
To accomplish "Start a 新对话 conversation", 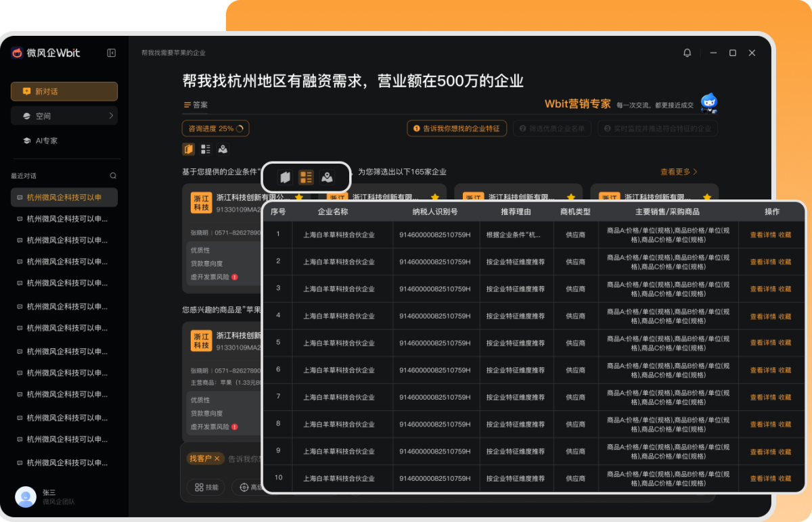I will coord(64,91).
